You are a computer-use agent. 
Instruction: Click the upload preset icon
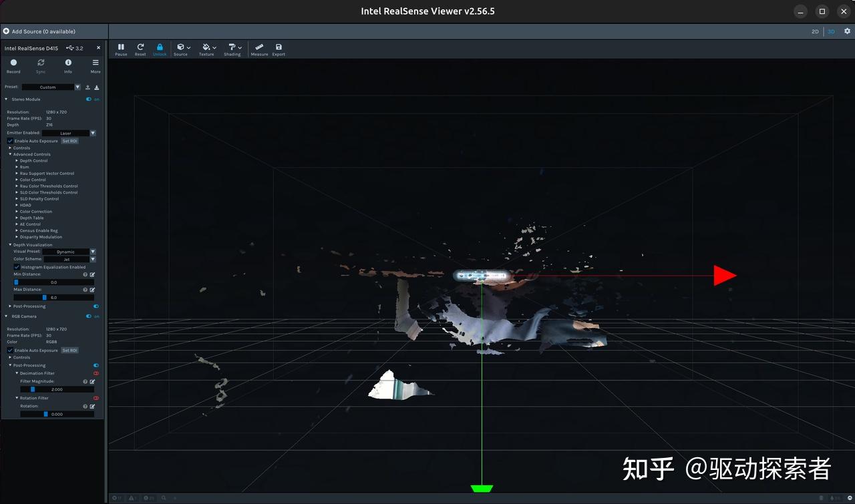88,87
